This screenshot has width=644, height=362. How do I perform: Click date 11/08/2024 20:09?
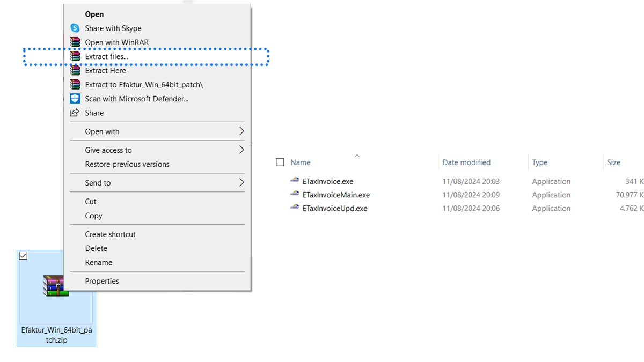point(471,195)
